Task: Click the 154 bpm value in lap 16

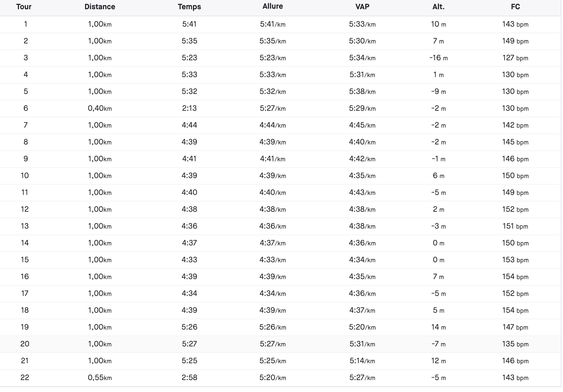Action: [x=515, y=277]
